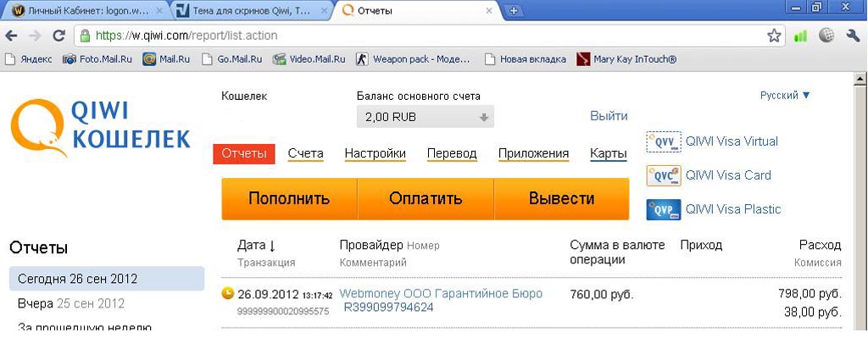Sort reports by Дата column arrow
This screenshot has width=868, height=360.
[272, 246]
